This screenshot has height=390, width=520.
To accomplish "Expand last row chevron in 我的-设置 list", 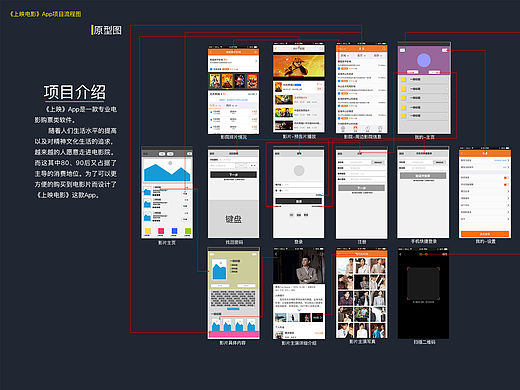I will point(508,219).
